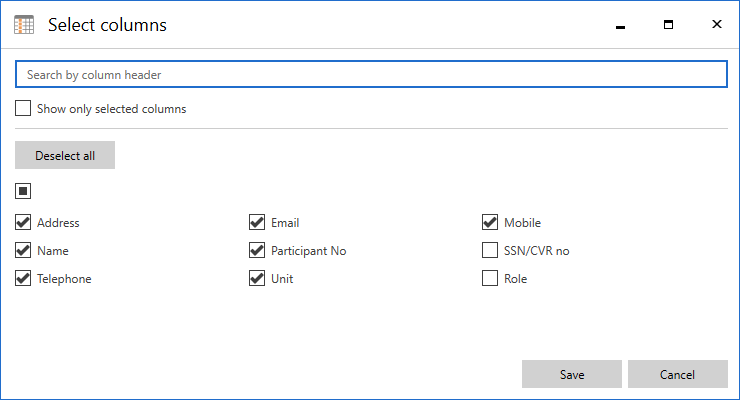740x400 pixels.
Task: Check the Role column
Action: 490,278
